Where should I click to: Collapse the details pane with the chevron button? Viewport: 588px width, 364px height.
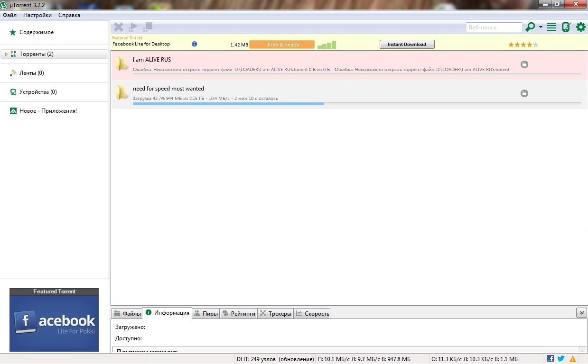click(581, 313)
